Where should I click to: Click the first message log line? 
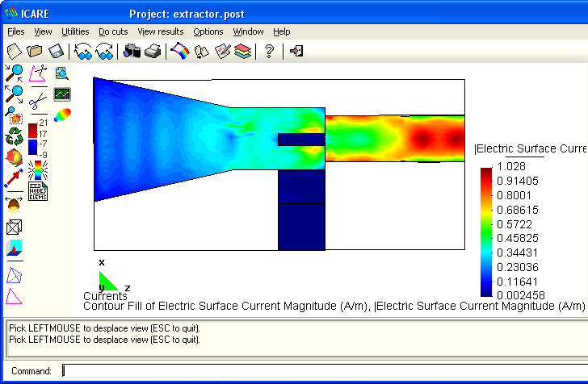click(x=105, y=328)
